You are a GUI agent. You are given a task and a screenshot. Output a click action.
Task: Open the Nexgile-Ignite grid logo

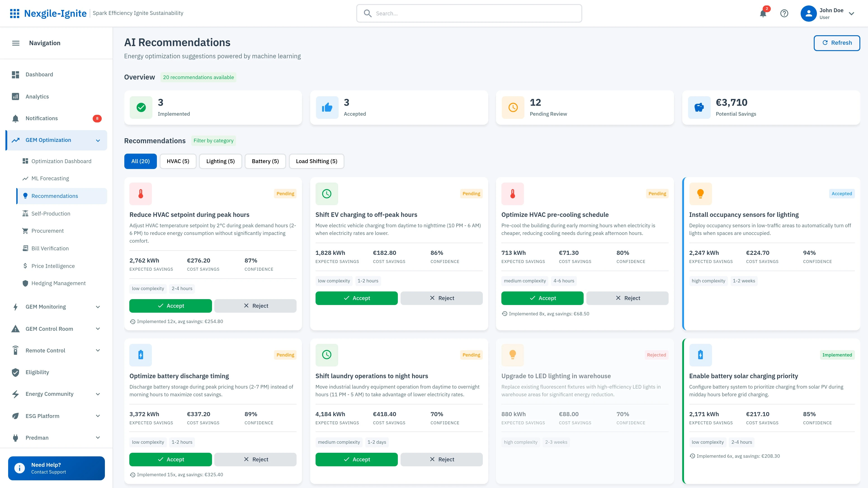click(x=15, y=13)
